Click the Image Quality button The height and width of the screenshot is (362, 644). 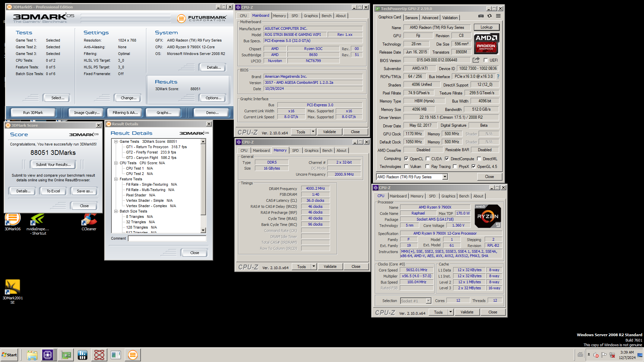coord(87,113)
